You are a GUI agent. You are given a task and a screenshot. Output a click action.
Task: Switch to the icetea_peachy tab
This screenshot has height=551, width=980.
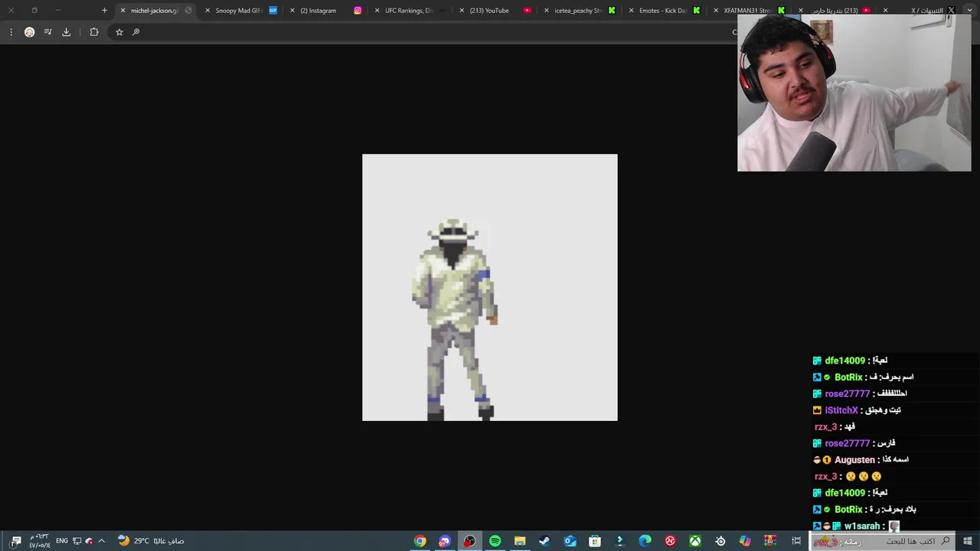coord(578,11)
